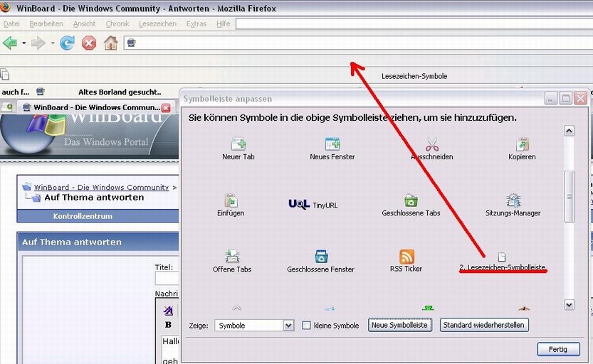Click the Einfügen clipboard icon
This screenshot has height=364, width=593.
pyautogui.click(x=231, y=200)
